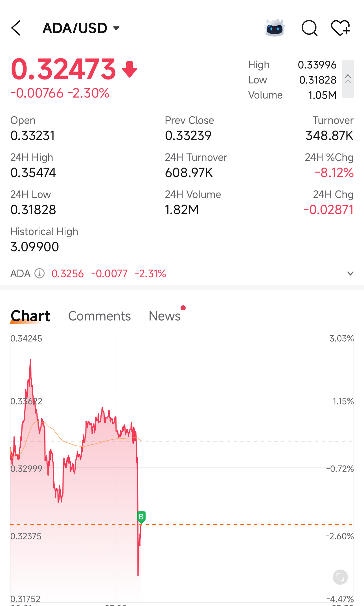Expand chart to fullscreen view

340,577
